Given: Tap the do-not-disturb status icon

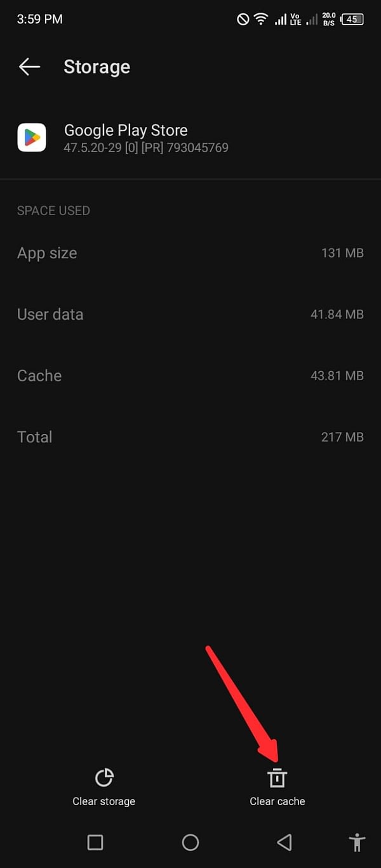Looking at the screenshot, I should (242, 19).
